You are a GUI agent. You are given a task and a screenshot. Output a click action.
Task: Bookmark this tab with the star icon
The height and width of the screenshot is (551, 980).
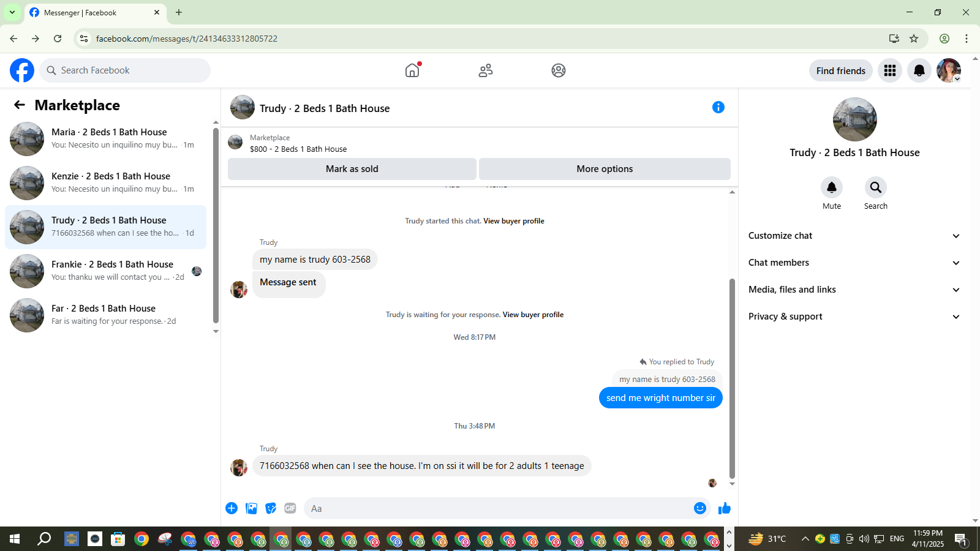pyautogui.click(x=914, y=39)
